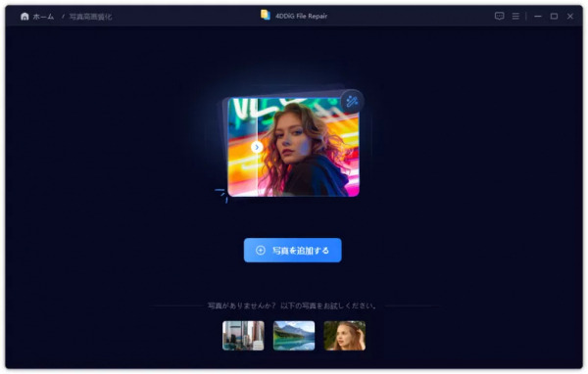
Task: Click the 4DDiG File Repair logo icon
Action: pos(266,15)
